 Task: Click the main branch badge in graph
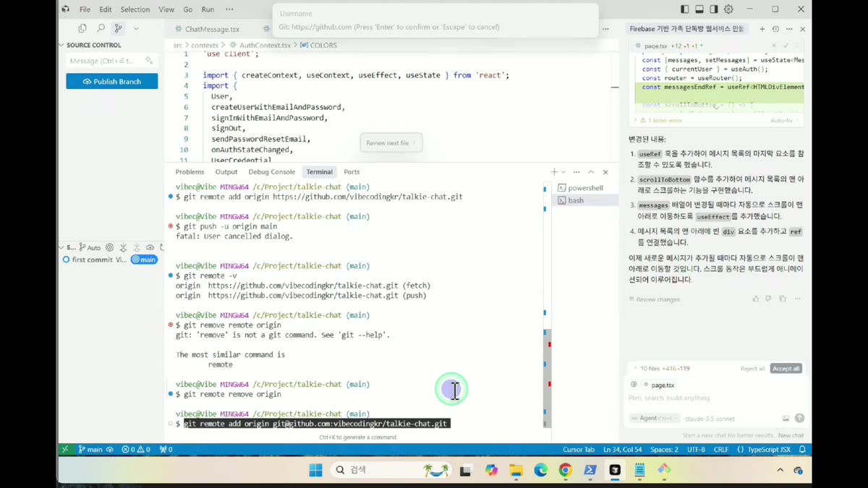coord(144,260)
